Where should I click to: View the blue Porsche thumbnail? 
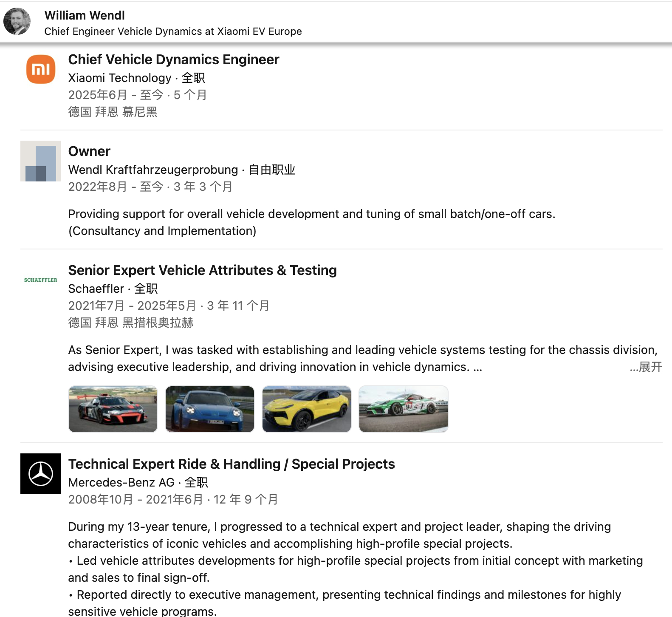tap(210, 409)
